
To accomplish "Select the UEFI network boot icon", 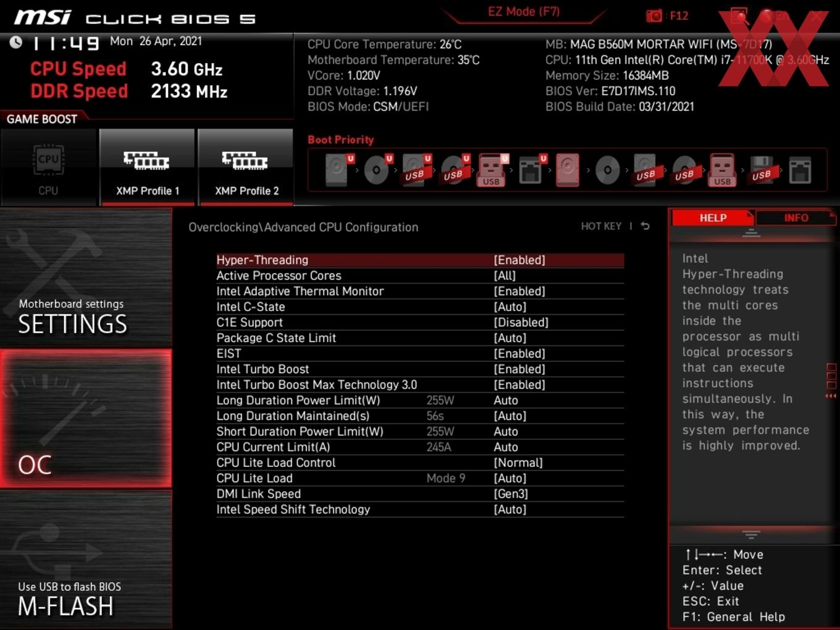I will (x=531, y=170).
